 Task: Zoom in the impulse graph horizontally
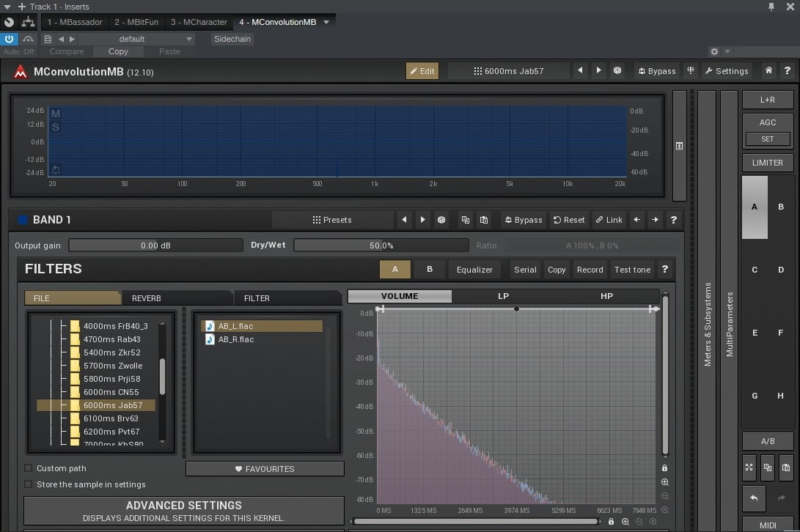[625, 521]
